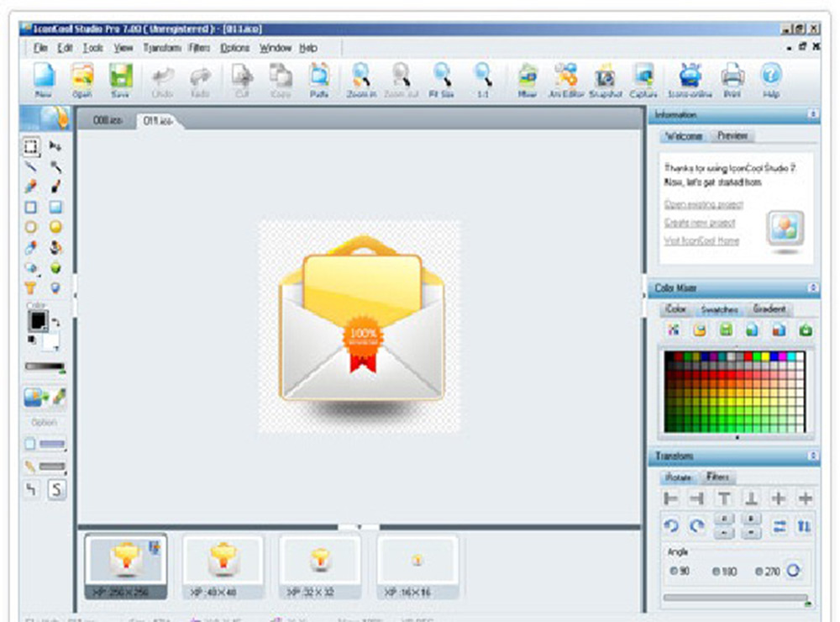Open the Mixer toolbar icon
The width and height of the screenshot is (840, 622).
coord(528,80)
